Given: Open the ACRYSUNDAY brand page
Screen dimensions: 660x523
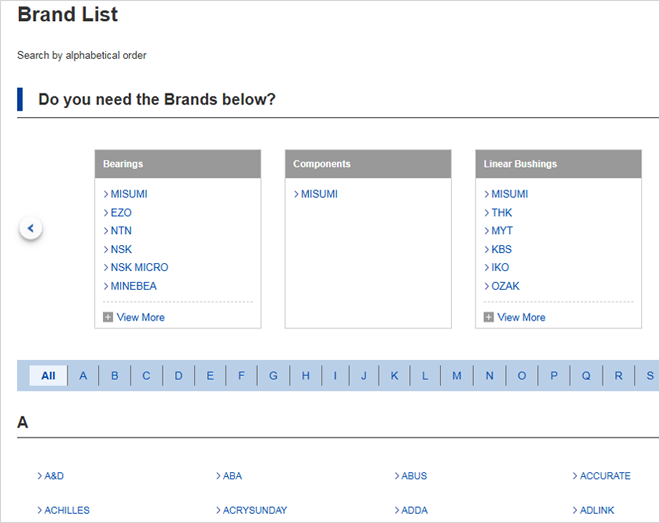Looking at the screenshot, I should pyautogui.click(x=254, y=510).
